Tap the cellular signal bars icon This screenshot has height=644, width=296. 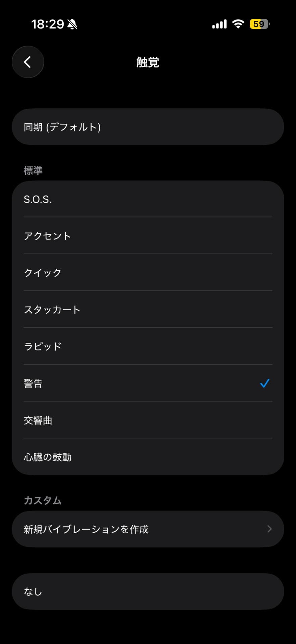coord(219,24)
